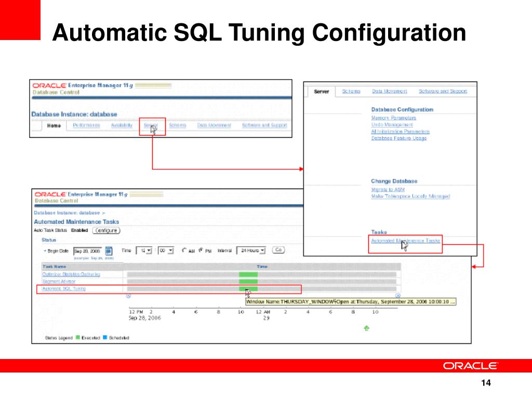Viewport: 532px width, 399px height.
Task: Select the PM radio button
Action: [201, 250]
